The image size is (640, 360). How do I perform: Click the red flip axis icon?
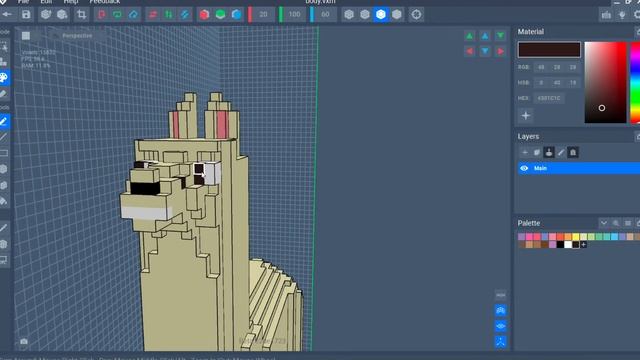coord(101,15)
